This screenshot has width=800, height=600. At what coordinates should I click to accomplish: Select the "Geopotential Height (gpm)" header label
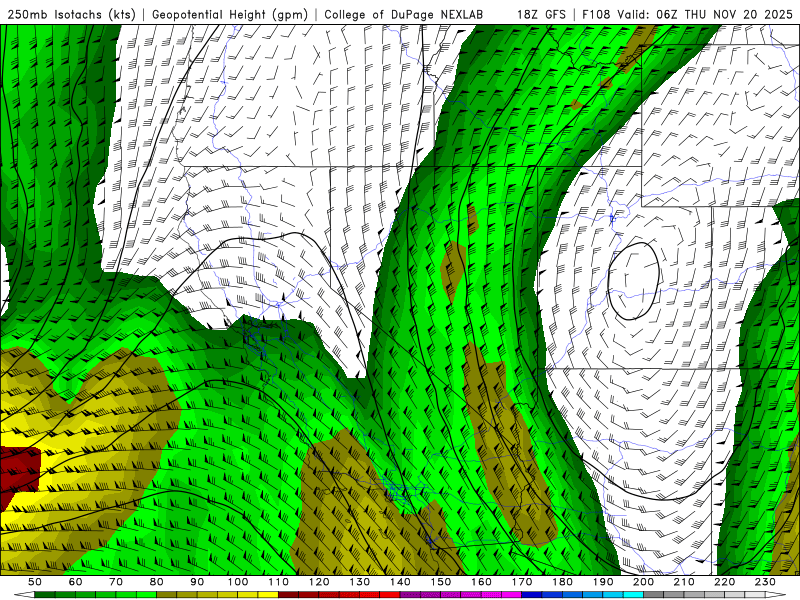pyautogui.click(x=230, y=14)
